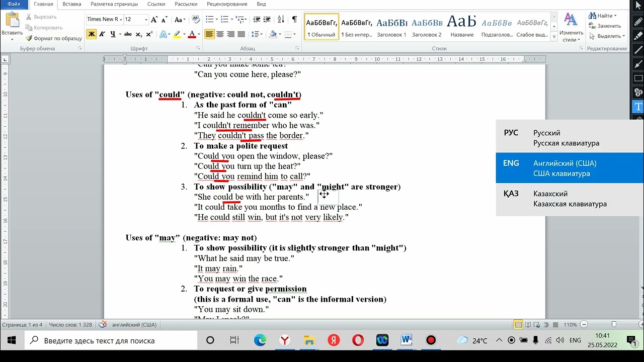Switch to the Рассылки tab
Viewport: 644px width, 362px height.
(186, 4)
